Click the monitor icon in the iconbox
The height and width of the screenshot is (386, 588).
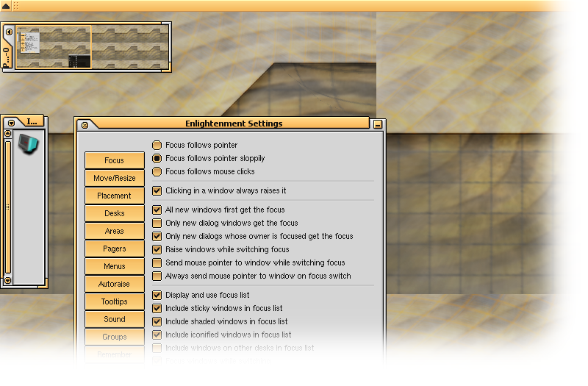(x=28, y=144)
